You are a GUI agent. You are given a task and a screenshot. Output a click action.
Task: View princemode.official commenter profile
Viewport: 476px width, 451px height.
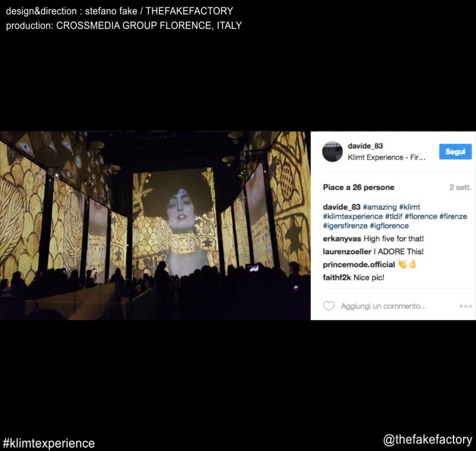pos(359,265)
